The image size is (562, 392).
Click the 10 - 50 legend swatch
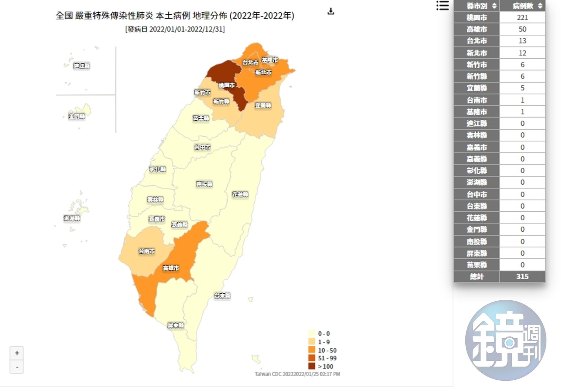pos(312,350)
